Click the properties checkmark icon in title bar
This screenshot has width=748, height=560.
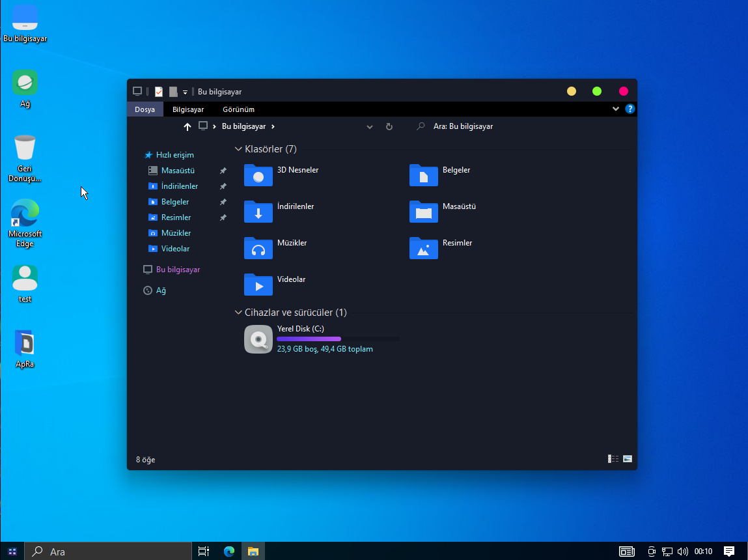[x=159, y=92]
